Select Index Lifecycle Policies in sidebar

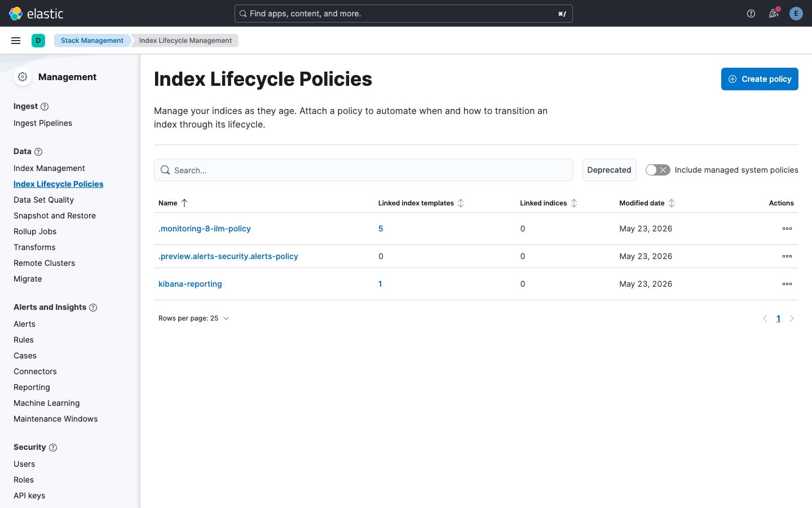pos(59,184)
